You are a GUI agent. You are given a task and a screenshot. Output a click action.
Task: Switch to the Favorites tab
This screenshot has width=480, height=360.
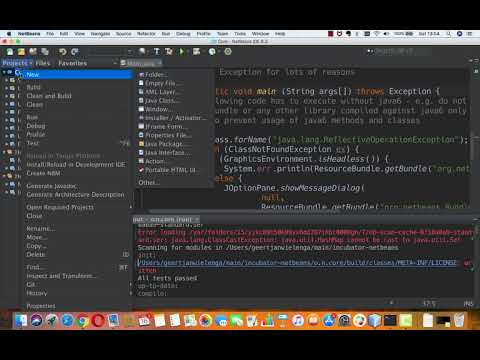pos(72,63)
